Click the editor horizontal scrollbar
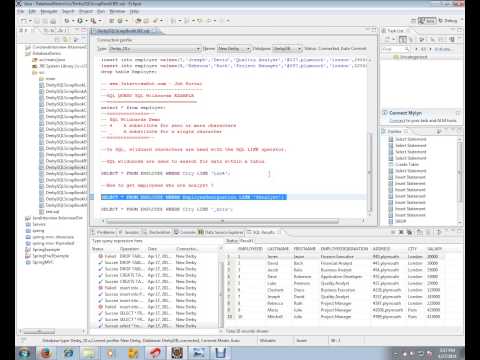 click(x=222, y=221)
